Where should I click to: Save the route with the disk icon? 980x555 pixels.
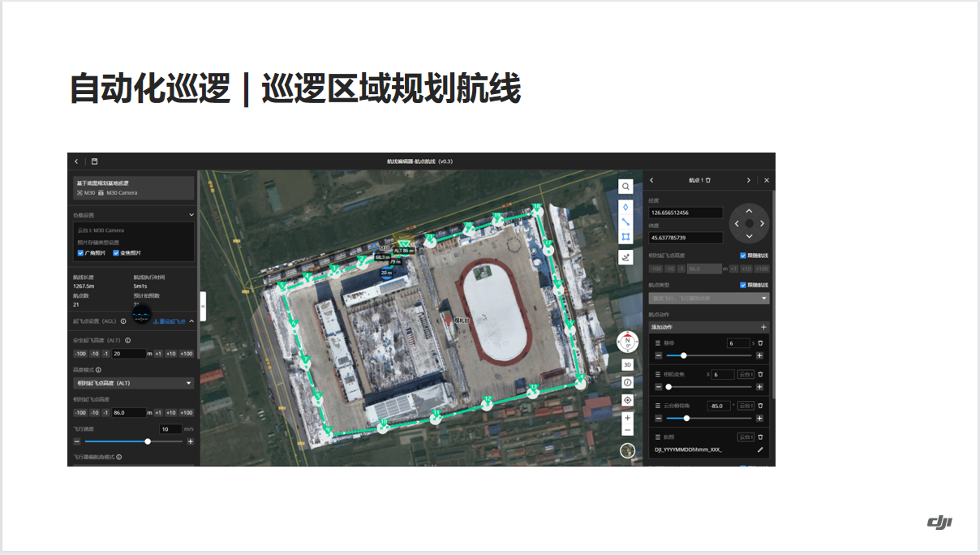[94, 161]
